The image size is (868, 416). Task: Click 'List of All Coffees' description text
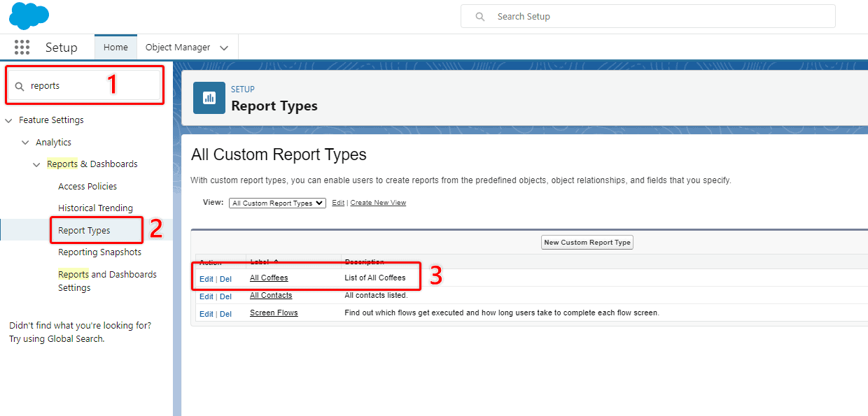[x=375, y=278]
